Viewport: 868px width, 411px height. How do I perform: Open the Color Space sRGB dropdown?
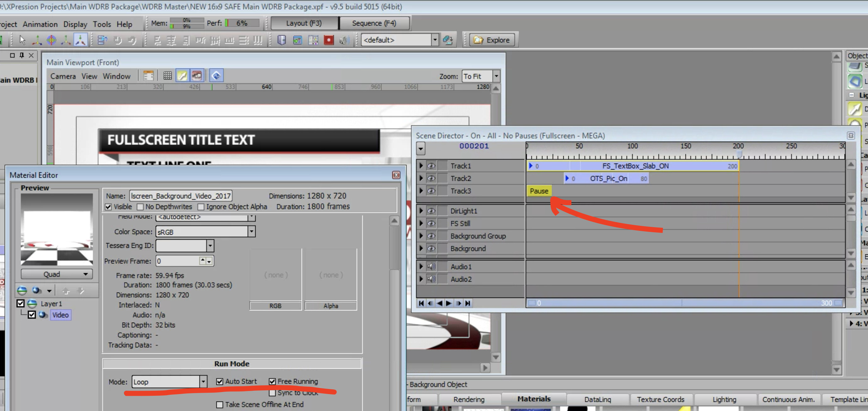pos(251,232)
